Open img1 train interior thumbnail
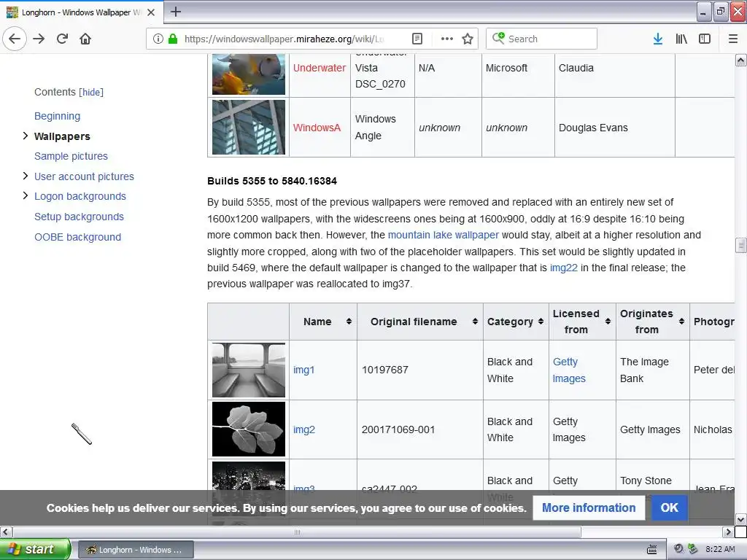The image size is (747, 560). (249, 370)
